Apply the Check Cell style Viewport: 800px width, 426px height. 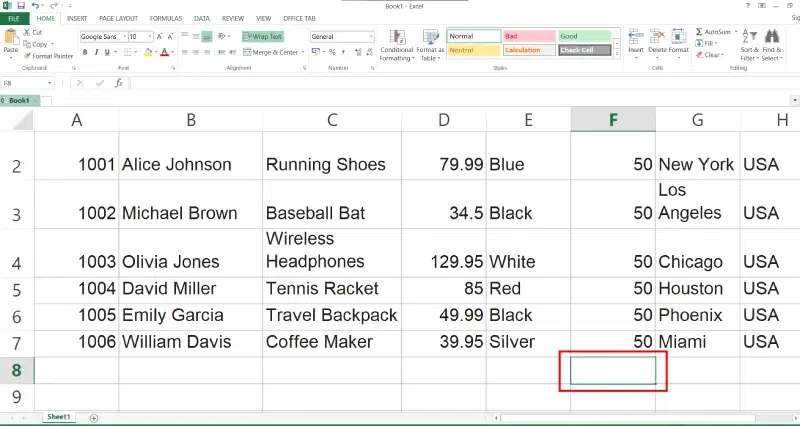pos(584,50)
